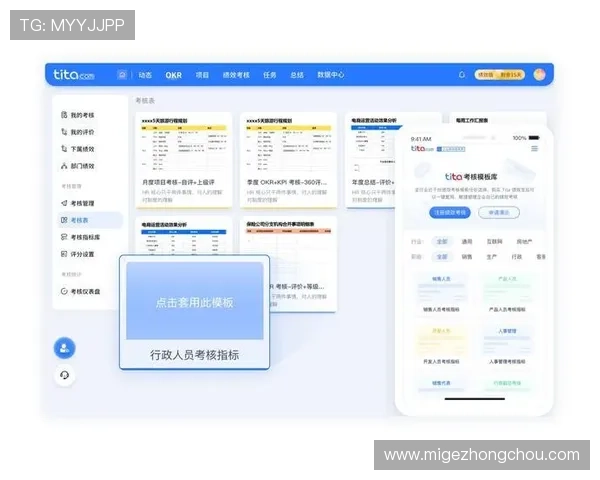Open 考核仪表盘 in the sidebar
600x480 pixels.
click(80, 291)
